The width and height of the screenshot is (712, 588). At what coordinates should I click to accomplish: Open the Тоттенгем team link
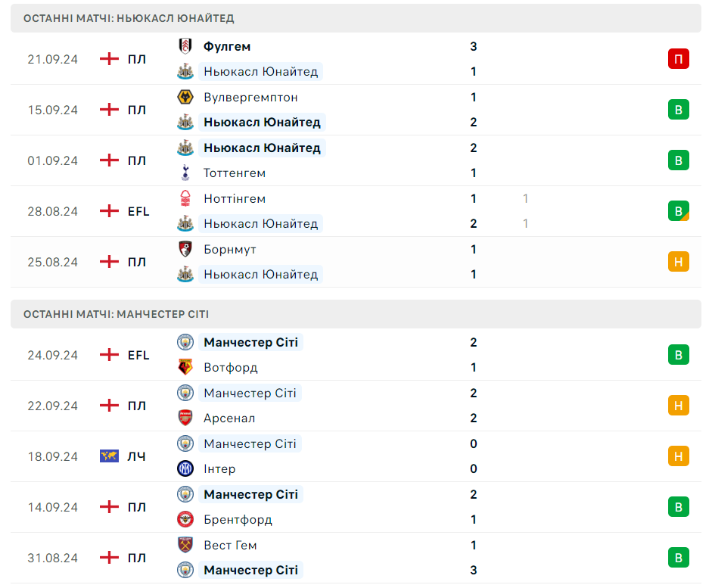coord(235,173)
